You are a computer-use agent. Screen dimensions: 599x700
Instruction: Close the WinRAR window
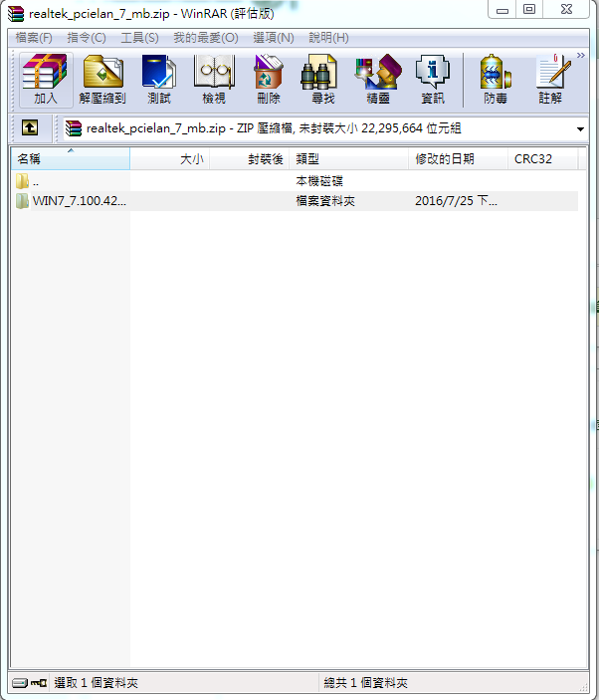click(x=566, y=10)
